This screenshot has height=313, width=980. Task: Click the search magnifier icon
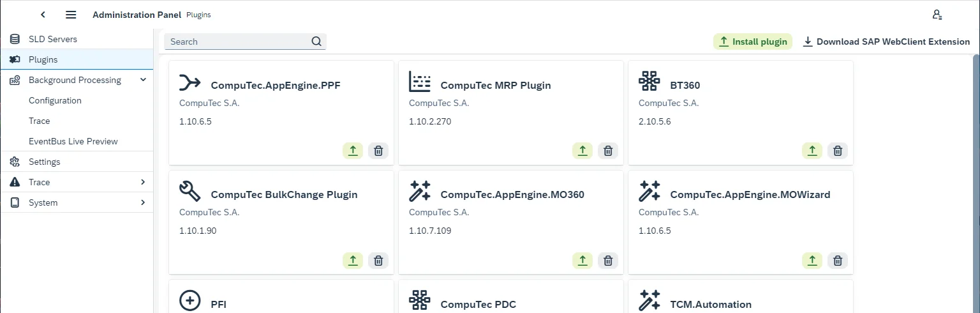[x=316, y=42]
